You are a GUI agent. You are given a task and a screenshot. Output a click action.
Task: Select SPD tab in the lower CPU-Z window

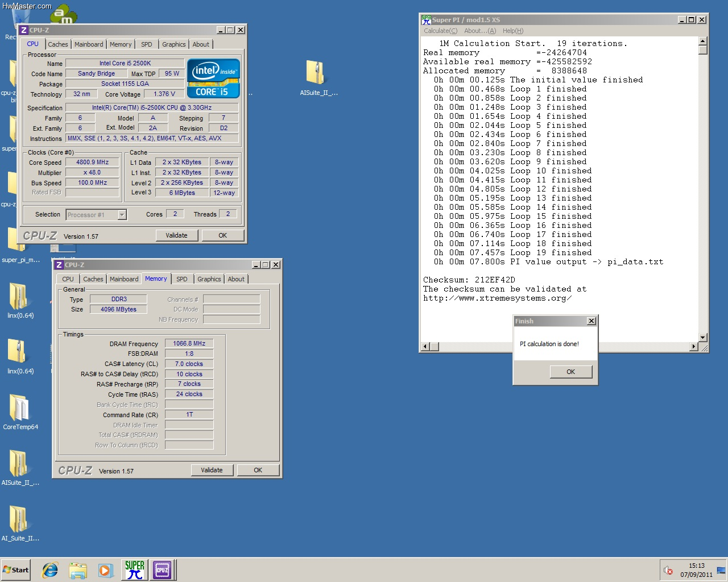[182, 279]
